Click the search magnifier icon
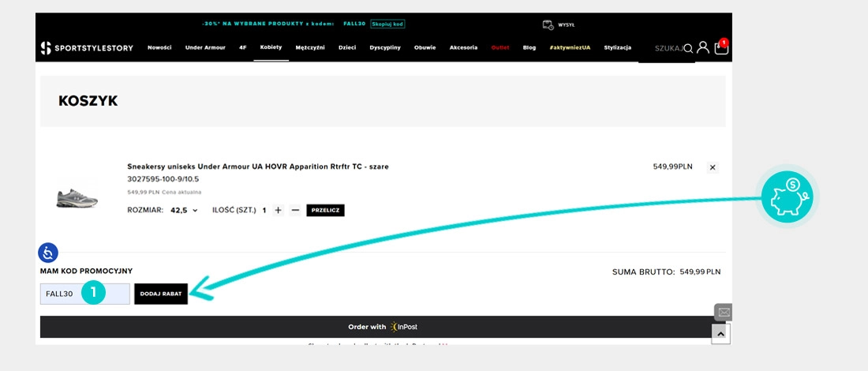 point(688,49)
